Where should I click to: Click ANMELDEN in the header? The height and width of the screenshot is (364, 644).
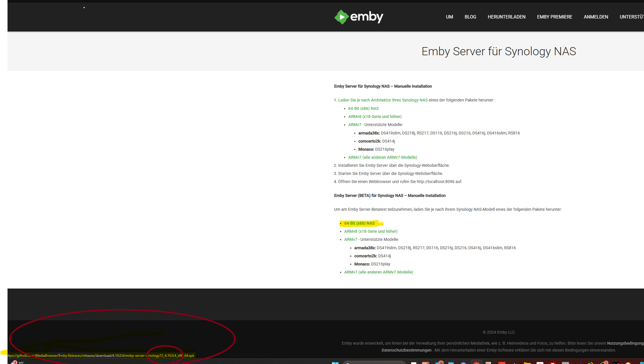[x=595, y=17]
